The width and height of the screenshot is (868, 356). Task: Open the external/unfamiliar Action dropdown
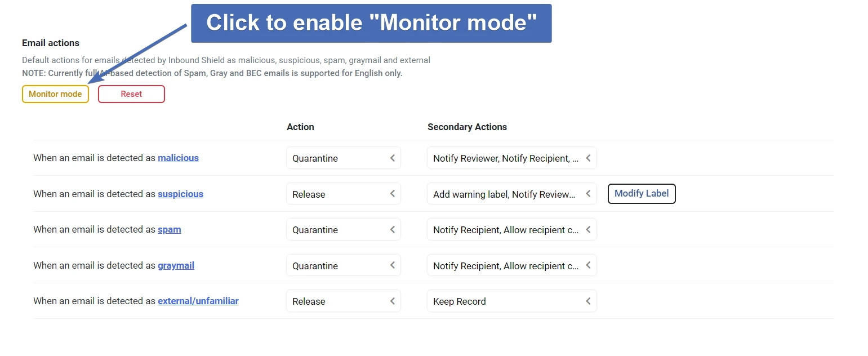(x=343, y=301)
